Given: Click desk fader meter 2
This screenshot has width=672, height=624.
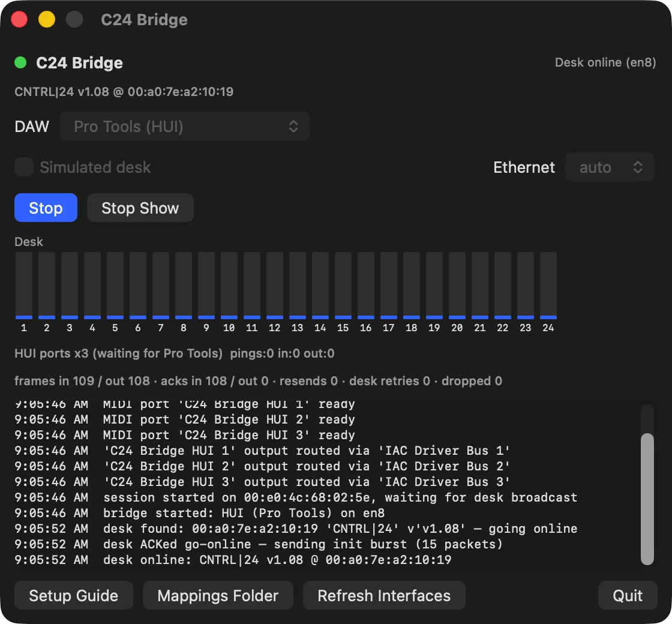Looking at the screenshot, I should [47, 286].
